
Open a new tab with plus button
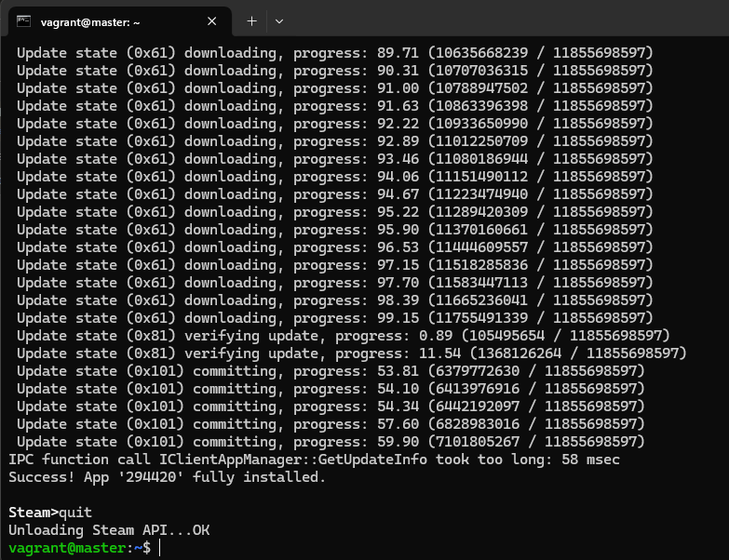tap(251, 21)
